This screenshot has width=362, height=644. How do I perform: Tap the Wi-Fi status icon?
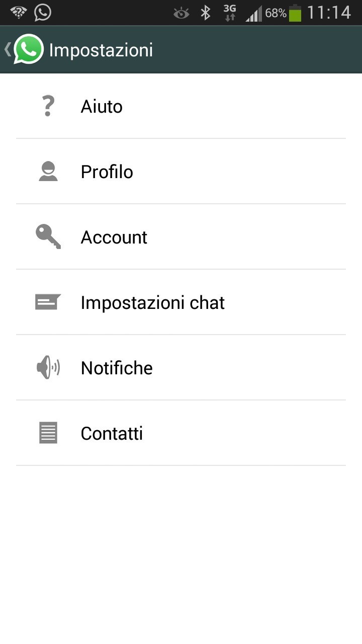19,13
